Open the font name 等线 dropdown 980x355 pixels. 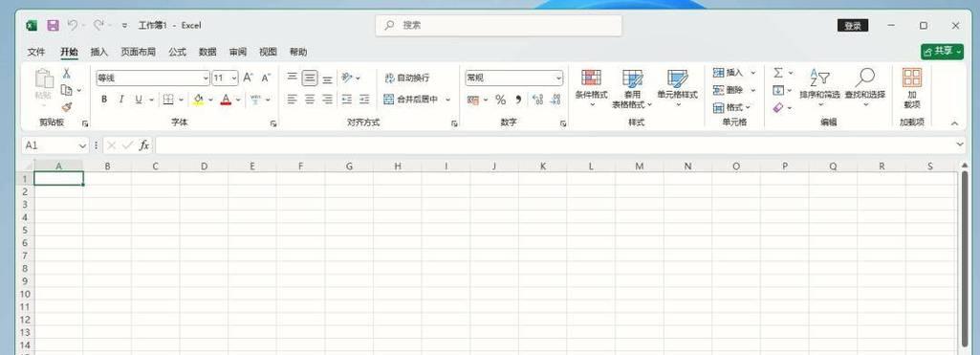click(x=206, y=78)
